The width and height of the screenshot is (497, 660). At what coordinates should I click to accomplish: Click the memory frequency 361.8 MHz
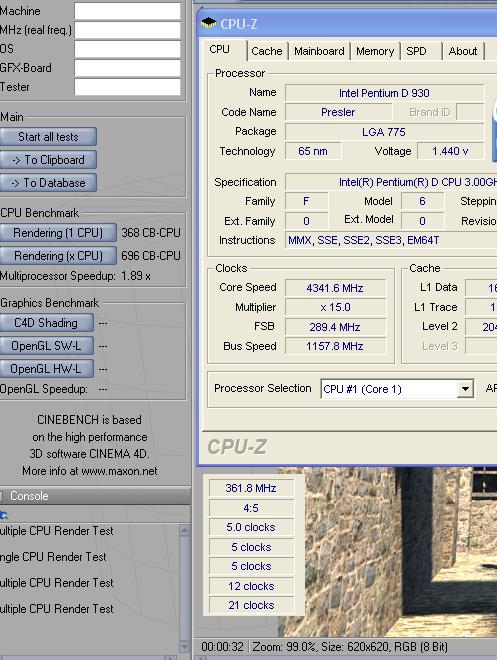(x=251, y=488)
